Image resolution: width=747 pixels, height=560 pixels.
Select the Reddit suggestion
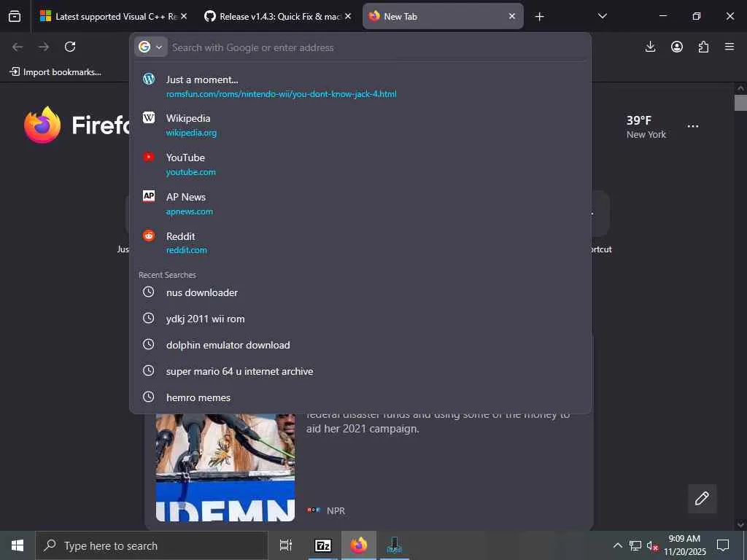tap(360, 243)
